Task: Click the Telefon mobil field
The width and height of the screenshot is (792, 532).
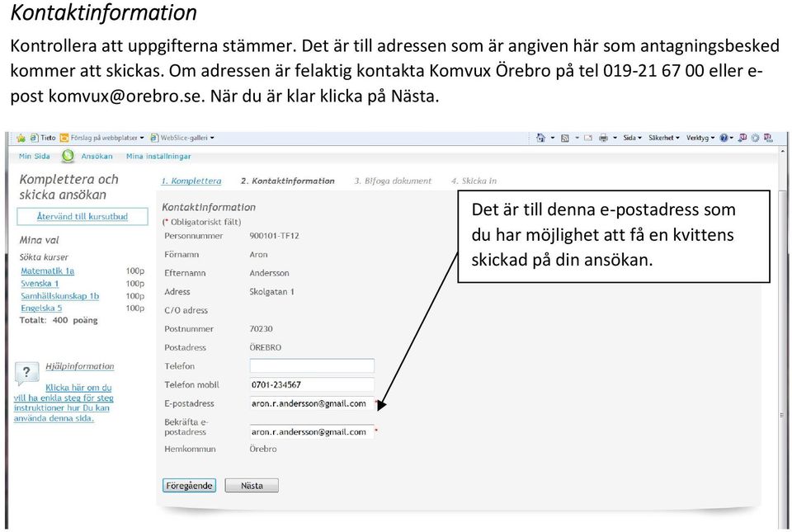Action: (312, 384)
